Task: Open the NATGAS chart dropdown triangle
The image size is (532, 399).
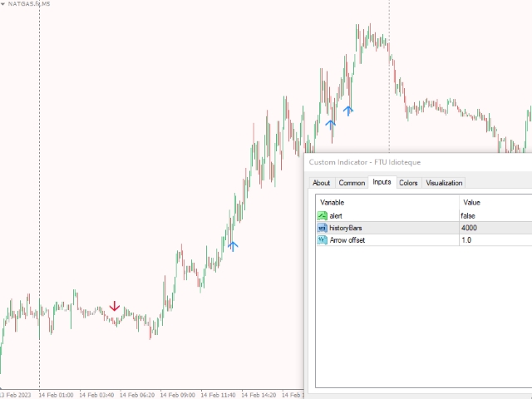Action: 2,4
